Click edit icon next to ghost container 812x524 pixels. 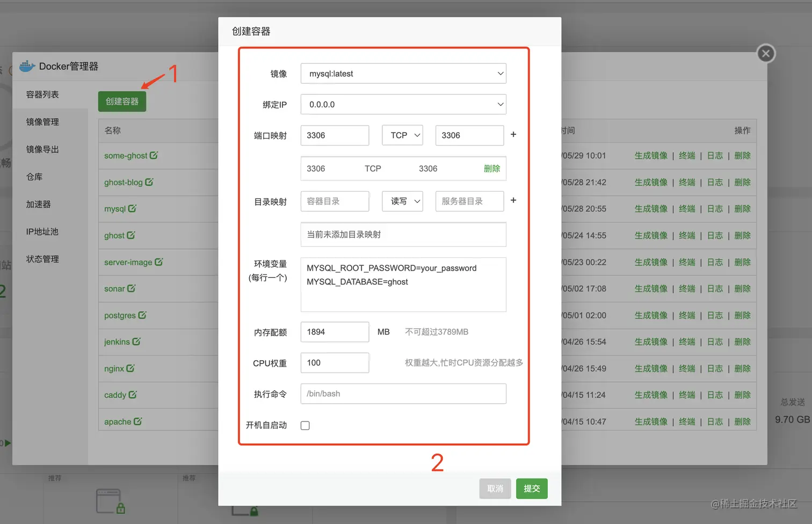131,235
